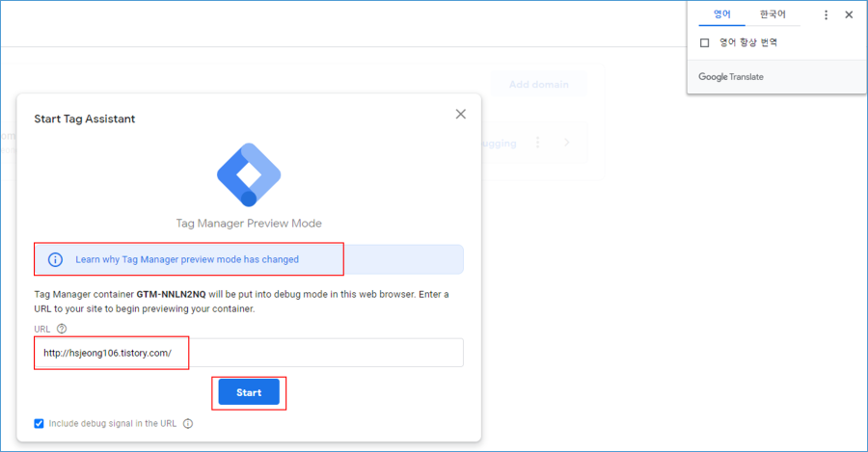Open Translate popup three-dot options menu
The height and width of the screenshot is (452, 868).
click(826, 14)
